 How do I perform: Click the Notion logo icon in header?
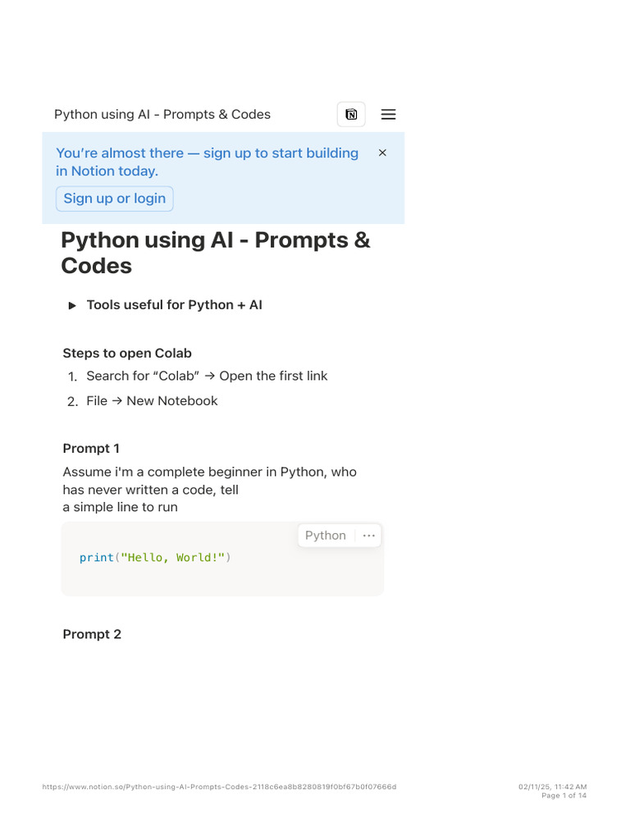tap(351, 115)
